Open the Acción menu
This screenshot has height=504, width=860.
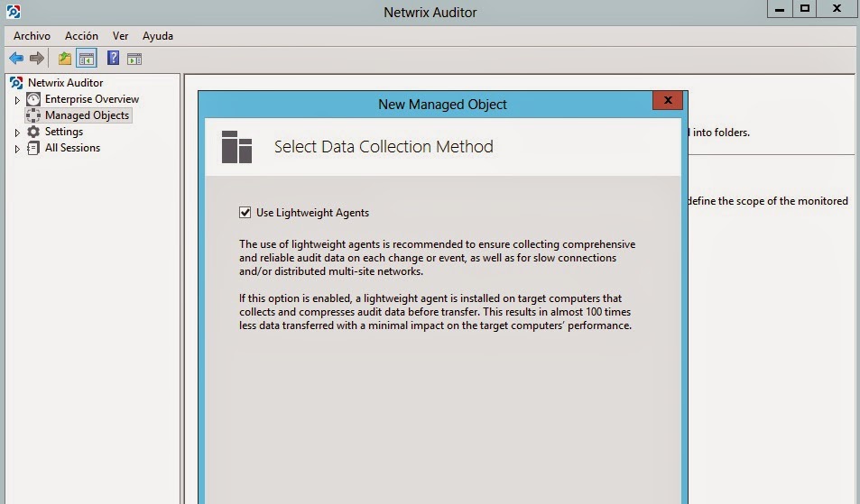click(81, 36)
